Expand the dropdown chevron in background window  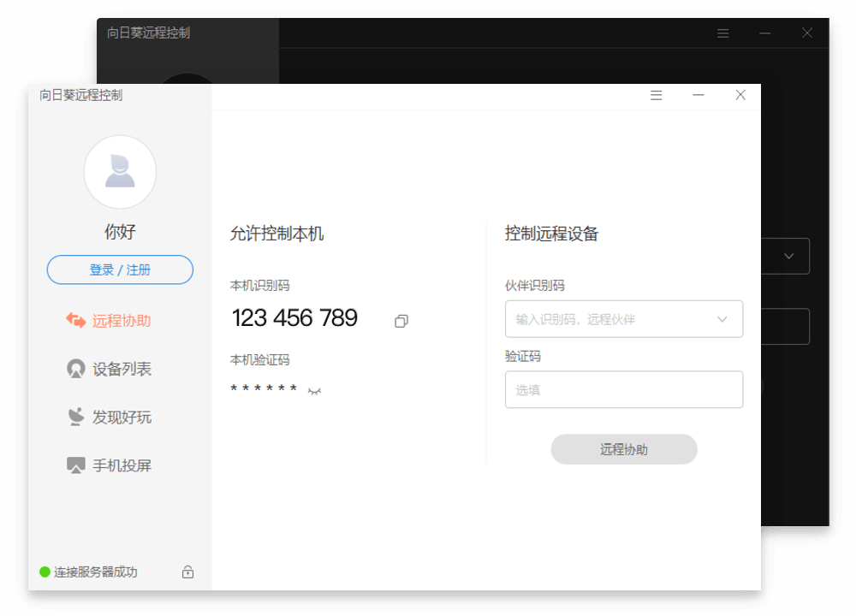pos(788,256)
